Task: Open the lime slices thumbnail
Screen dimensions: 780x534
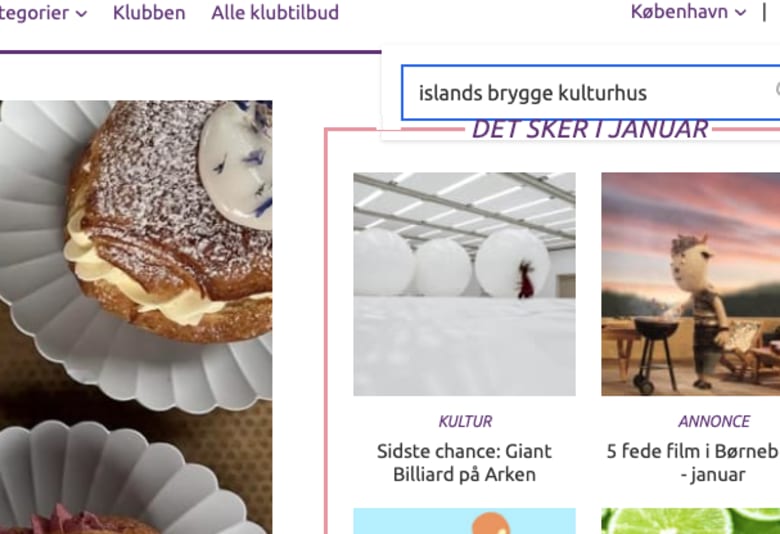Action: coord(690,521)
